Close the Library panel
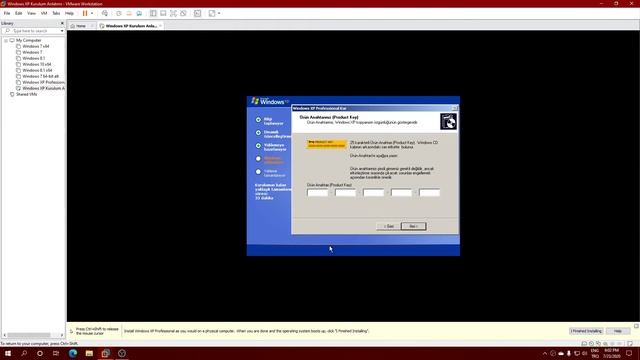The image size is (640, 360). click(62, 23)
